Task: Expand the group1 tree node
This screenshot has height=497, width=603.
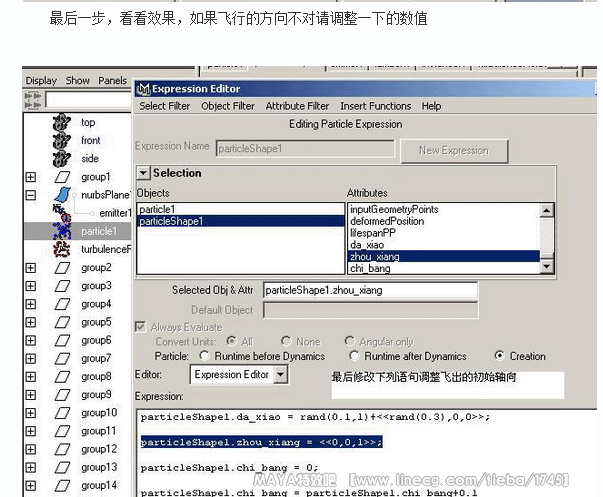Action: point(30,177)
